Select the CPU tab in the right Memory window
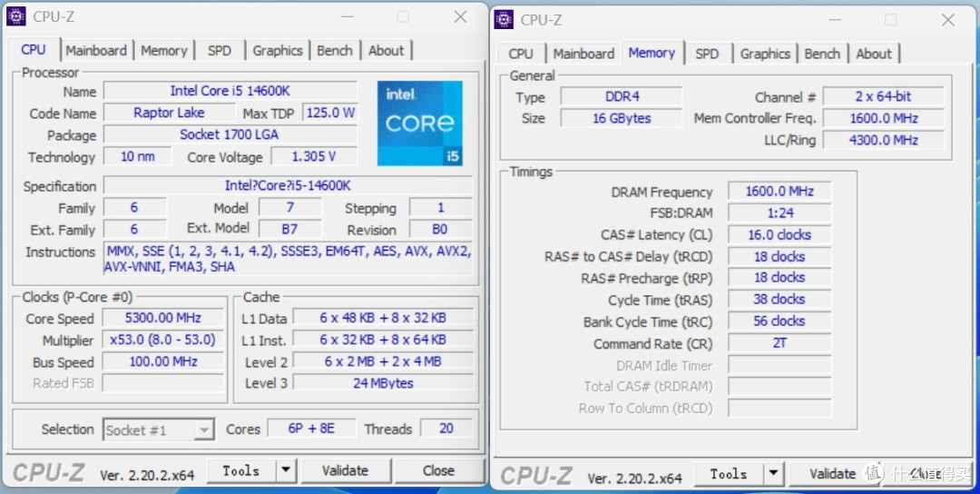 [521, 54]
